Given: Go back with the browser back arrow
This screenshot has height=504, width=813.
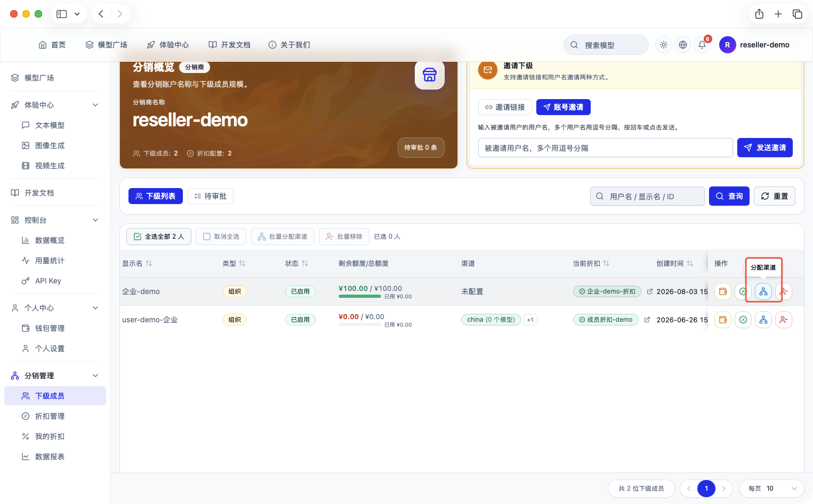Looking at the screenshot, I should point(101,14).
